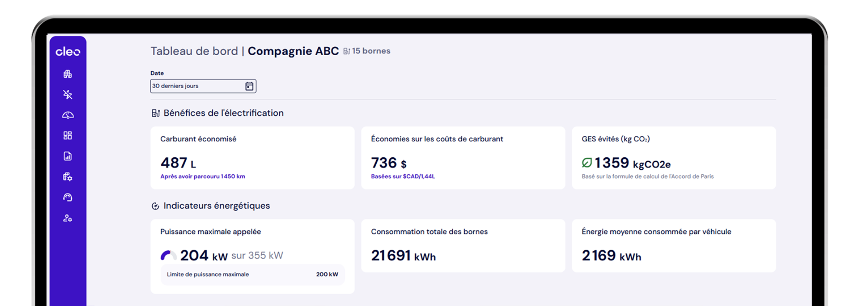Open the four-square grid dashboard icon
This screenshot has width=868, height=306.
tap(68, 136)
